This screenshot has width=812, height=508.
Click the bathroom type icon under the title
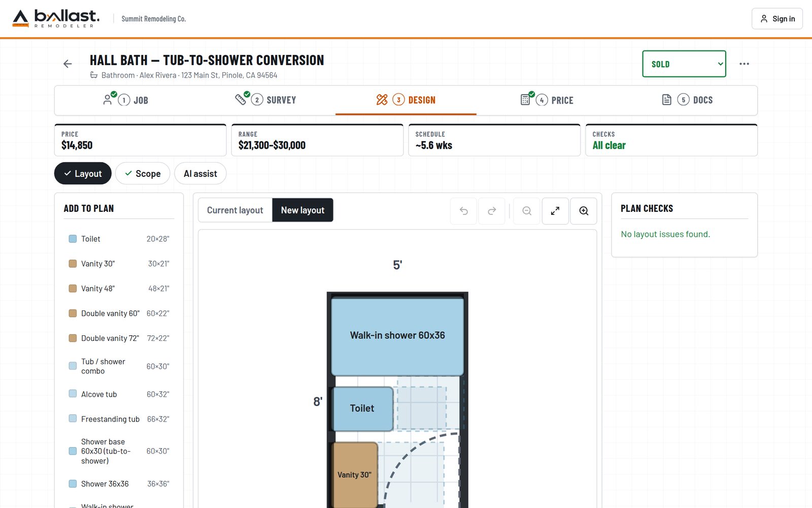coord(94,75)
